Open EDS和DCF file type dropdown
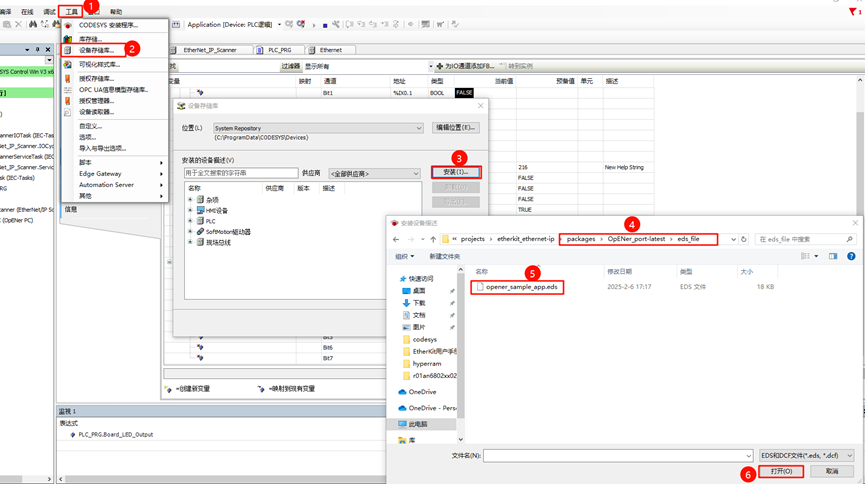This screenshot has width=865, height=484. [807, 456]
